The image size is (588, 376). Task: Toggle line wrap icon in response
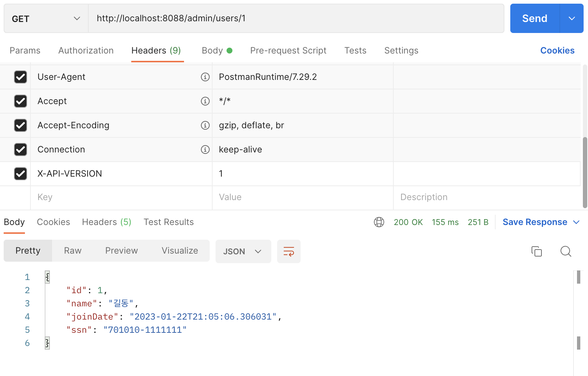pyautogui.click(x=289, y=251)
